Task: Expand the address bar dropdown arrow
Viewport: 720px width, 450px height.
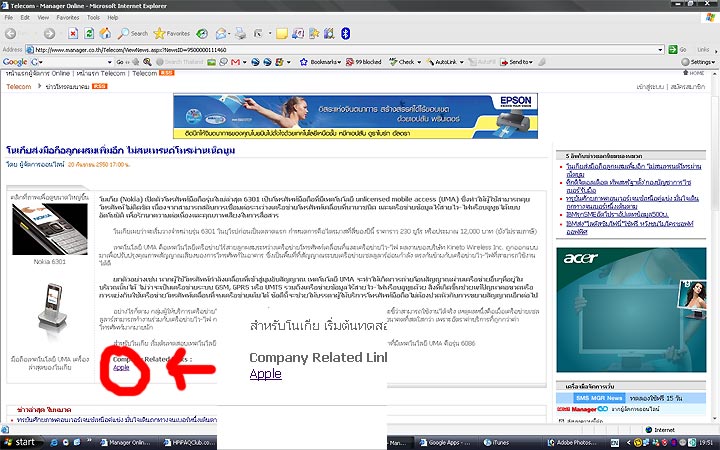Action: coord(660,49)
